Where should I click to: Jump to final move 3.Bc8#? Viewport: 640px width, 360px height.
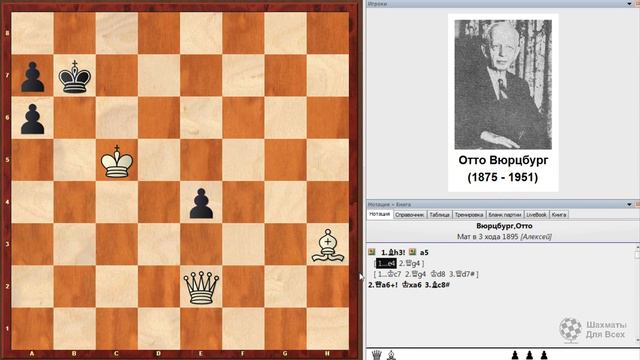[437, 285]
